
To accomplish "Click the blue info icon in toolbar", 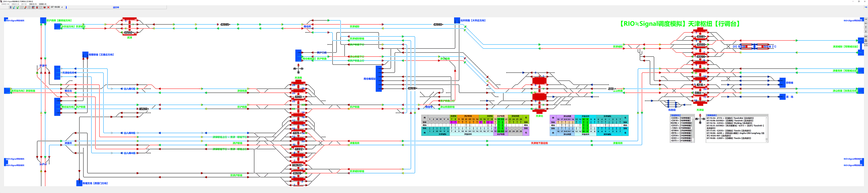I will click(66, 7).
